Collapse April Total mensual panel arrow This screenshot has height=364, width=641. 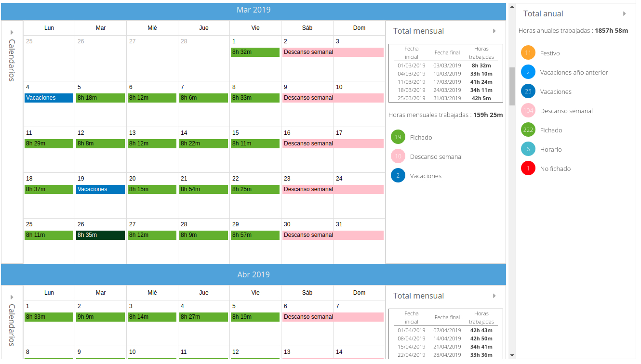tap(494, 296)
